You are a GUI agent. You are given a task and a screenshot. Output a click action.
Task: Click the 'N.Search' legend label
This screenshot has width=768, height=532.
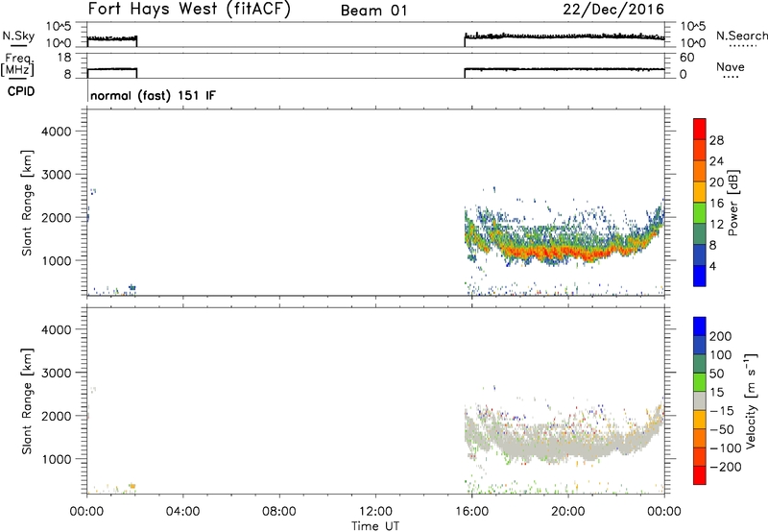click(x=741, y=36)
